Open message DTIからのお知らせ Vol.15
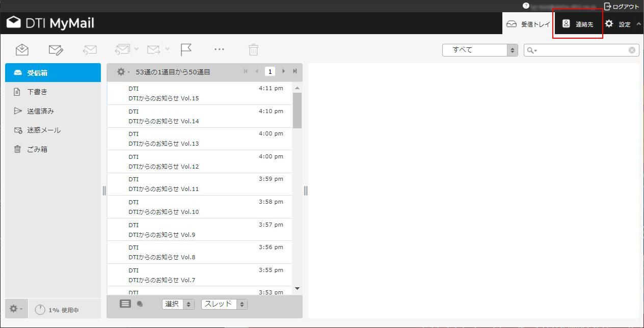Screen dimensions: 644x328 point(200,93)
